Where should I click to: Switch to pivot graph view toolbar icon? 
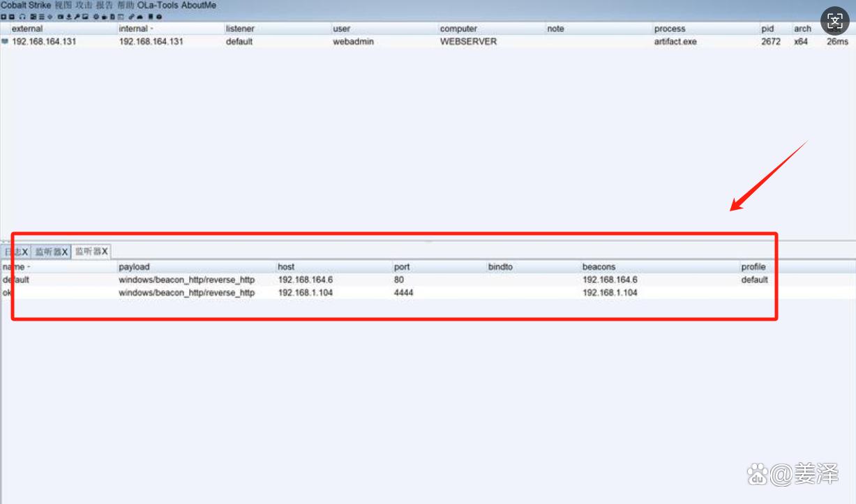33,17
